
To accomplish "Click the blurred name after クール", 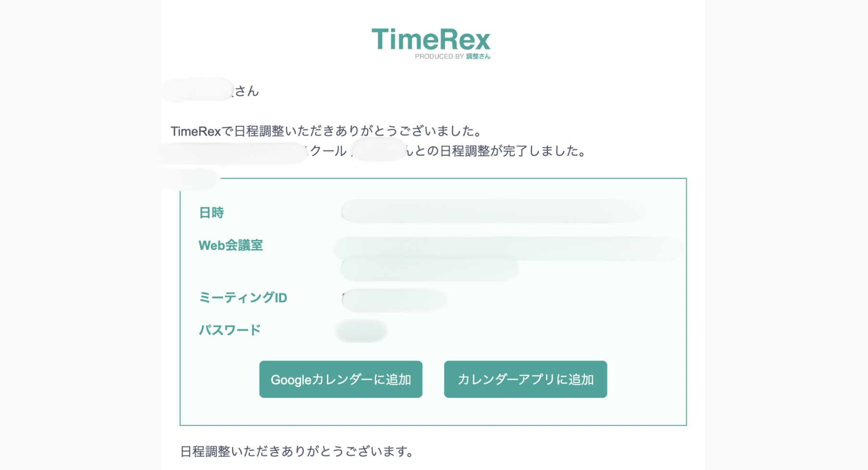I will 379,150.
